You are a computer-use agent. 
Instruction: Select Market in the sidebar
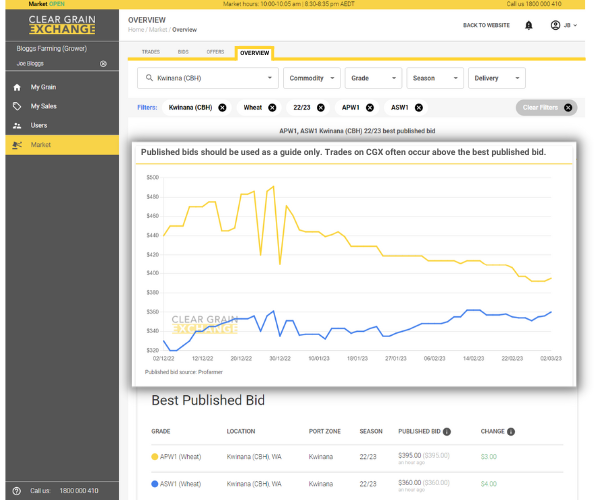tap(62, 145)
